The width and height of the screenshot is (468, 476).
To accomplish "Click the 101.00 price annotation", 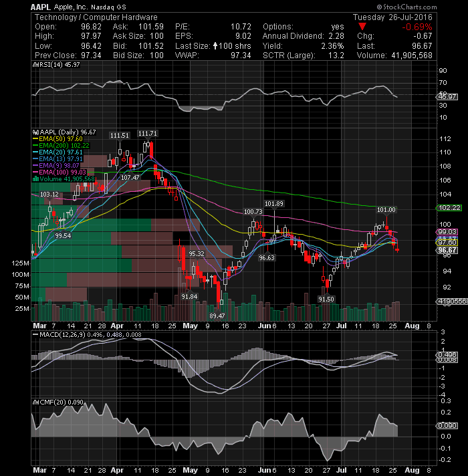I will [x=386, y=209].
